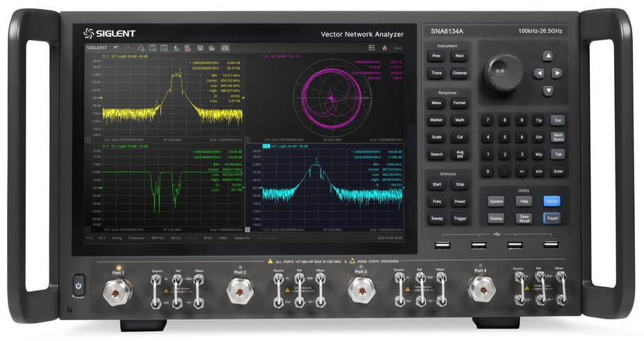Image resolution: width=644 pixels, height=341 pixels.
Task: Push the G/n unit key
Action: tap(539, 137)
